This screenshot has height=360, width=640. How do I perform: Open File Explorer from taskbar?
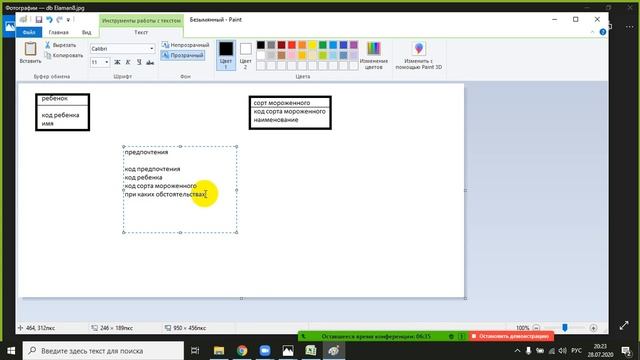tap(219, 351)
